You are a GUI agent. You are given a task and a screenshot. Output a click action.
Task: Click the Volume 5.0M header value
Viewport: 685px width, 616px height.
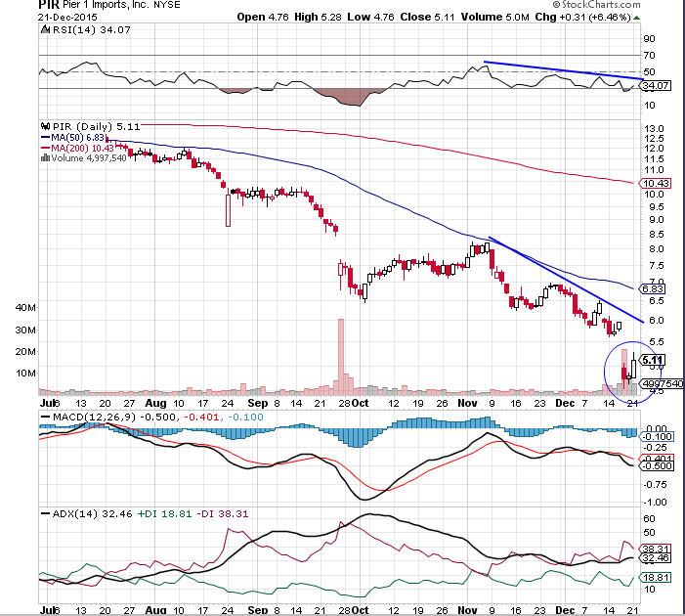click(x=495, y=17)
